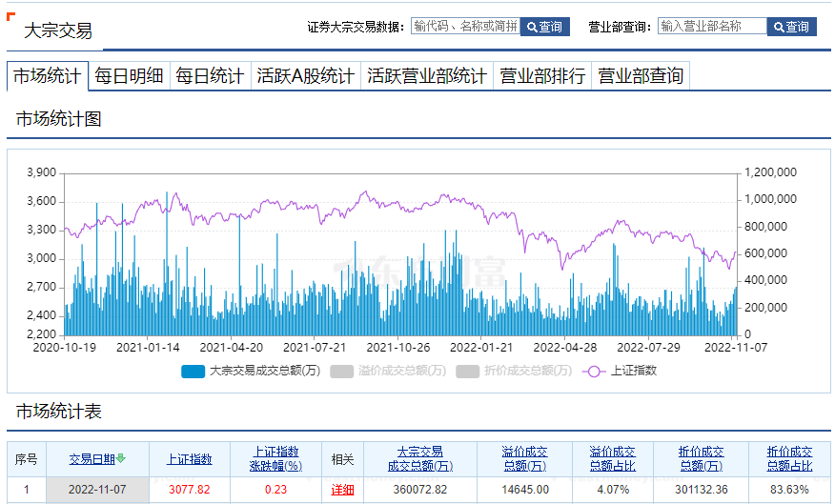Select 活跃A股统计 tab
The image size is (835, 504).
point(305,76)
